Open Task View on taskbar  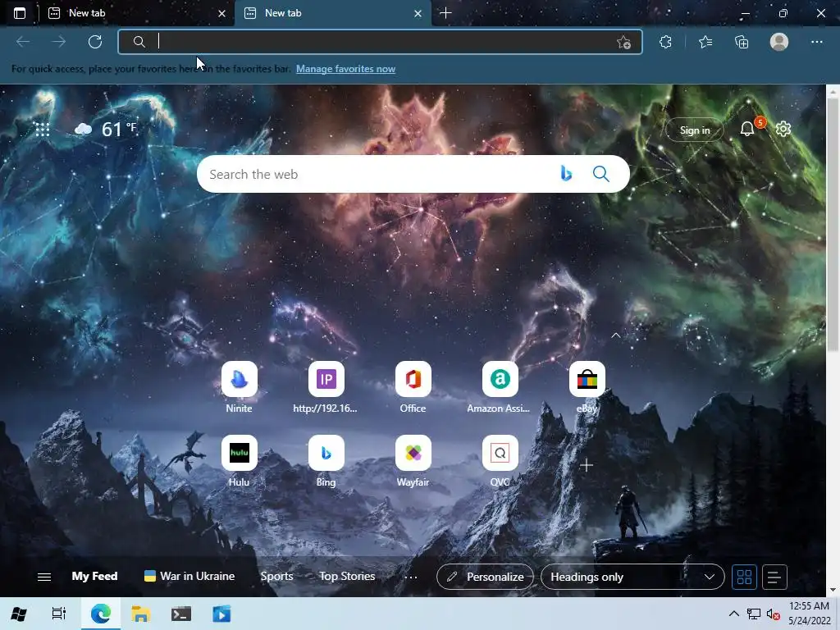coord(59,614)
